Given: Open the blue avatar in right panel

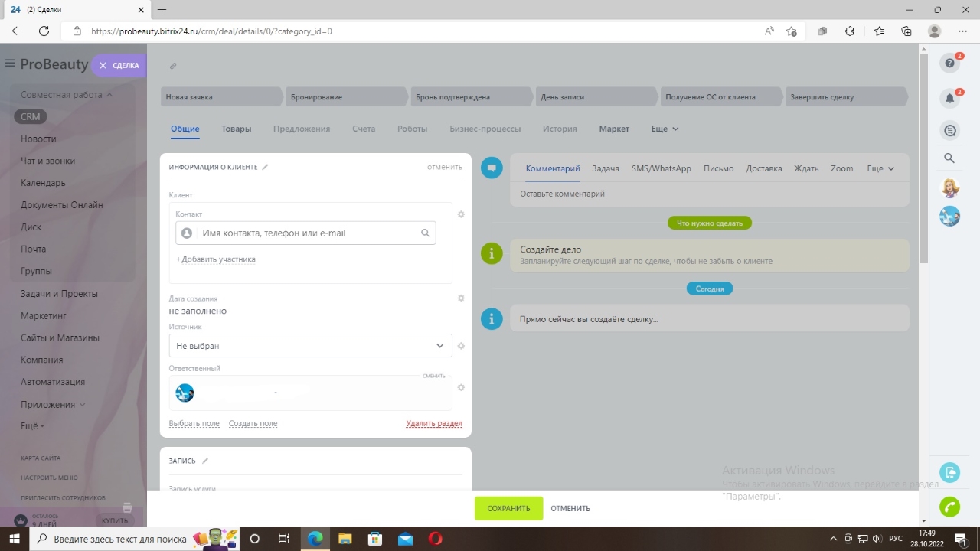Looking at the screenshot, I should coord(950,216).
